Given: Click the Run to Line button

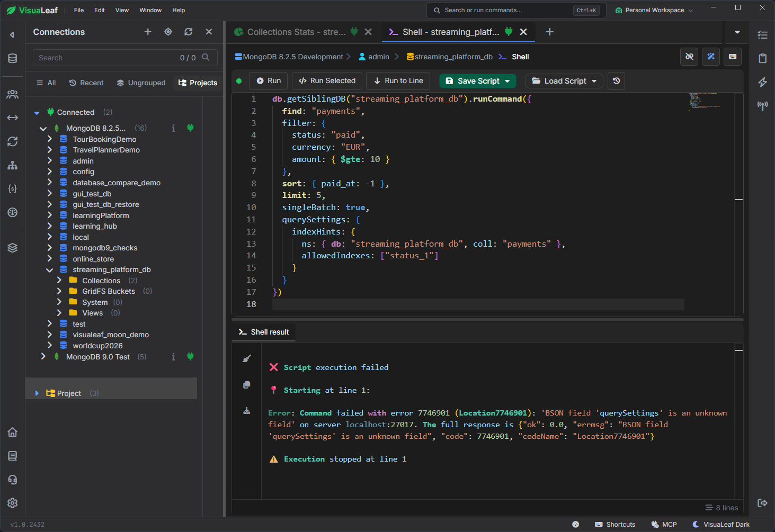Looking at the screenshot, I should point(398,81).
